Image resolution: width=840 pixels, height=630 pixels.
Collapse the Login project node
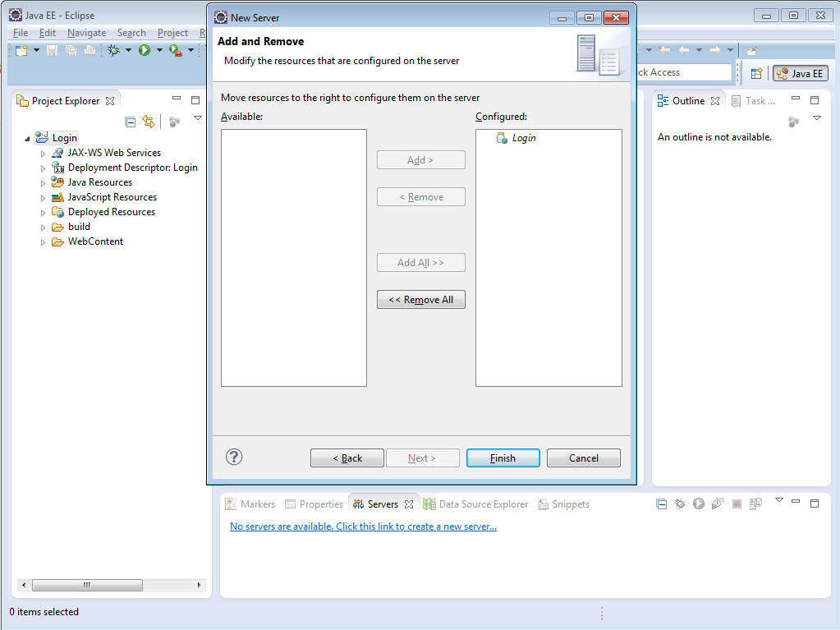pos(27,137)
